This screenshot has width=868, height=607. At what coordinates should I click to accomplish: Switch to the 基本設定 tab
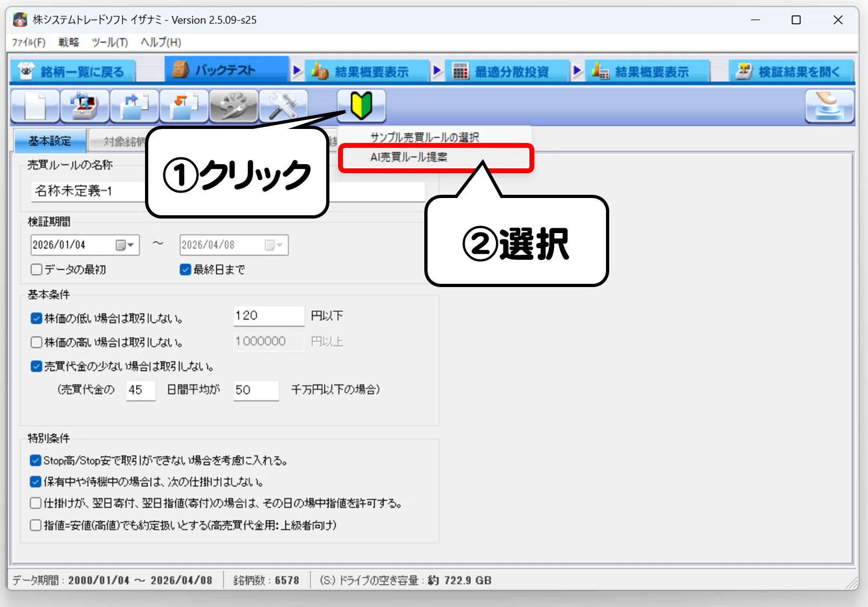coord(50,141)
